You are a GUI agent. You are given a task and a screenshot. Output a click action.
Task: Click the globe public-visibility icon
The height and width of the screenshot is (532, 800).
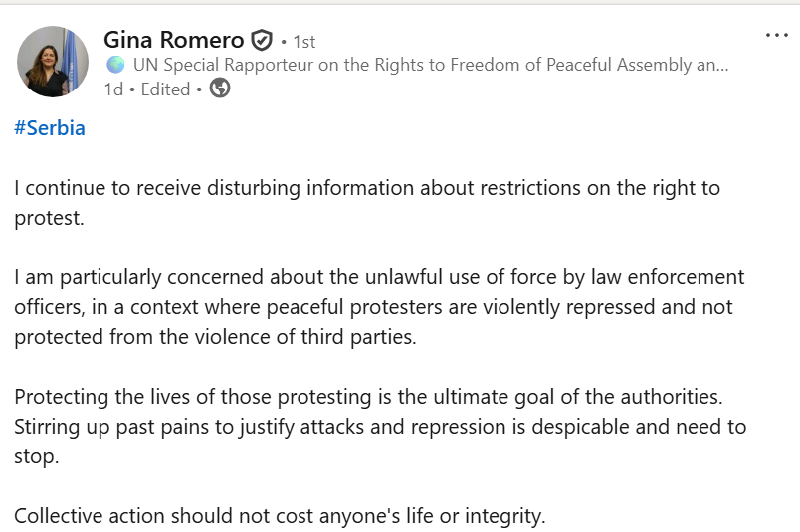tap(220, 89)
